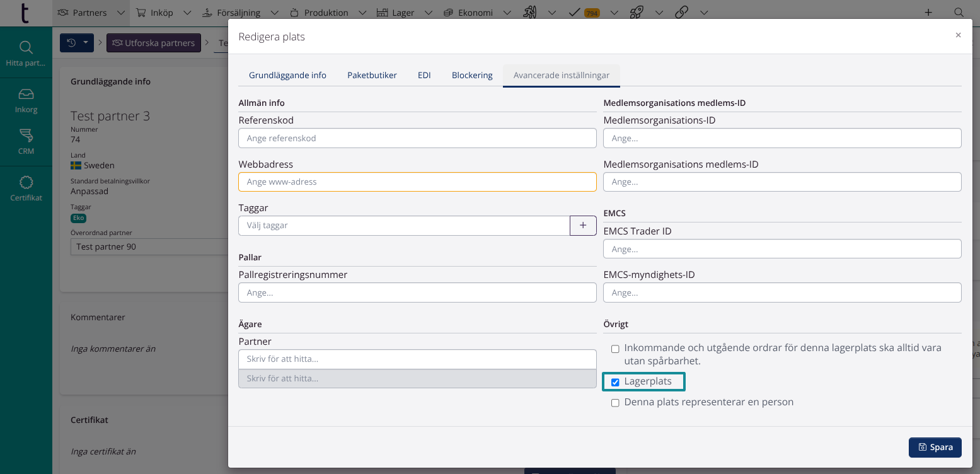Open CRM from the left sidebar
The width and height of the screenshot is (980, 474).
pyautogui.click(x=26, y=142)
